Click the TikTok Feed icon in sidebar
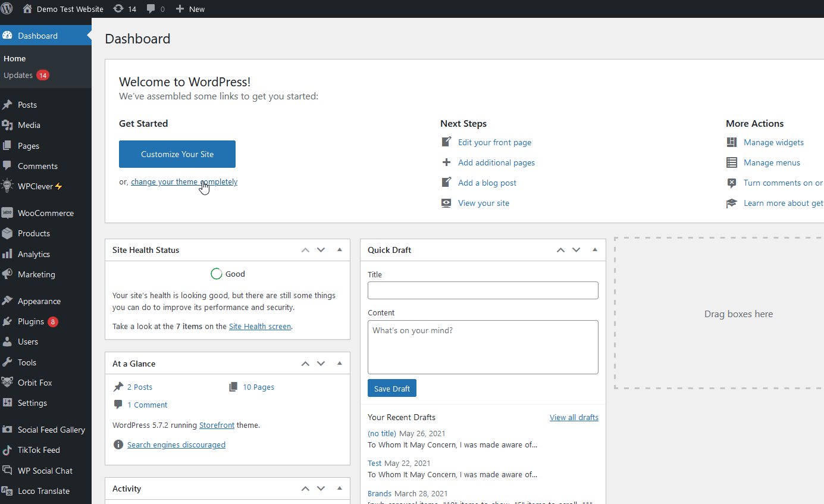Viewport: 824px width, 504px height. (x=7, y=450)
